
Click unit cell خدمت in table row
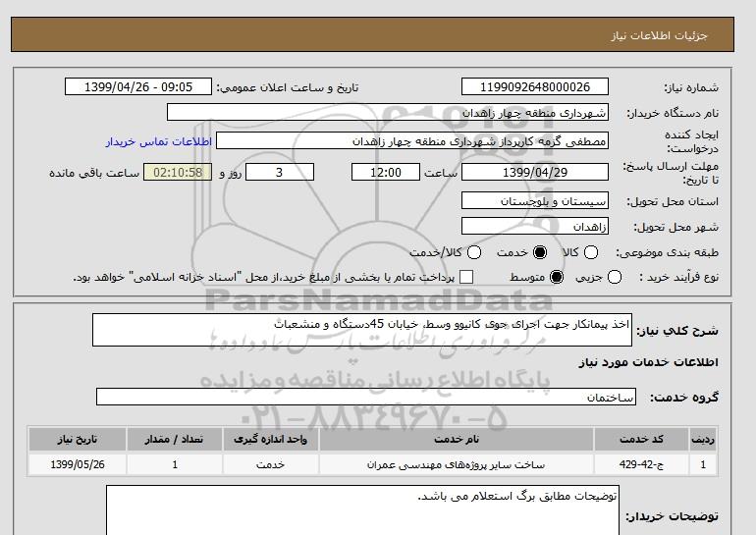[270, 464]
